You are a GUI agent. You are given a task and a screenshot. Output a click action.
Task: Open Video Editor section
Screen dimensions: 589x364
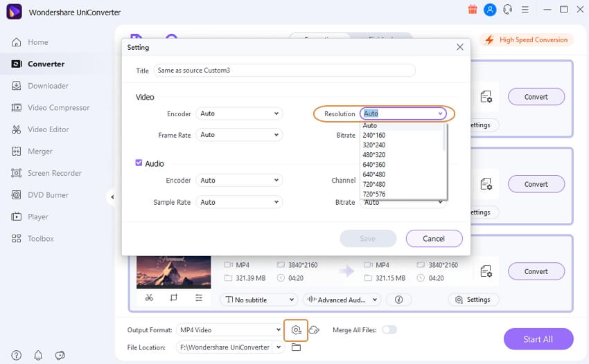40,129
